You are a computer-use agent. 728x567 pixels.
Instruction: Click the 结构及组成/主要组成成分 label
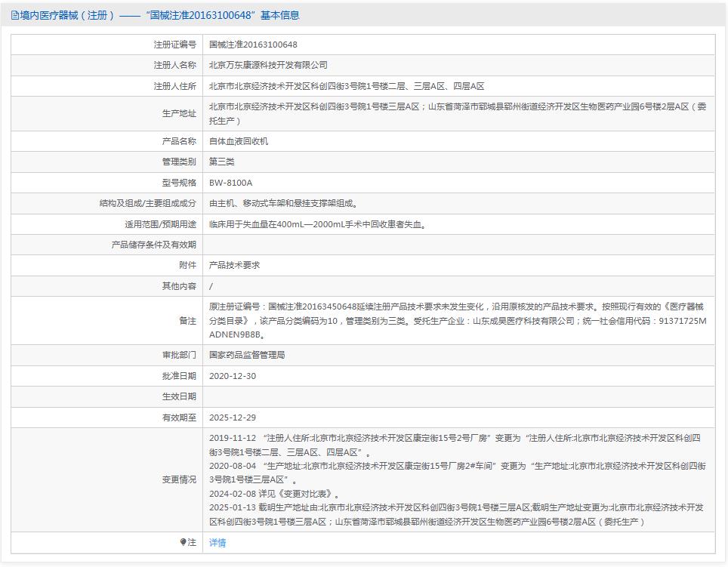tap(148, 203)
